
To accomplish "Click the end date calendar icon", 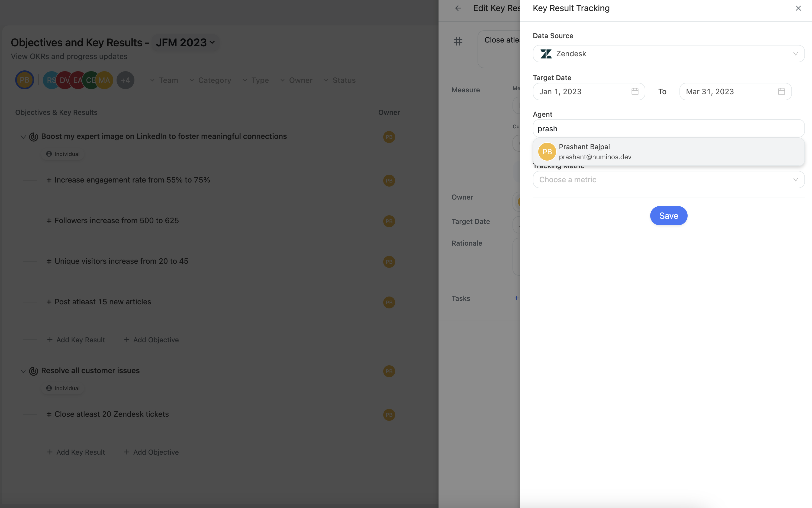I will [781, 91].
